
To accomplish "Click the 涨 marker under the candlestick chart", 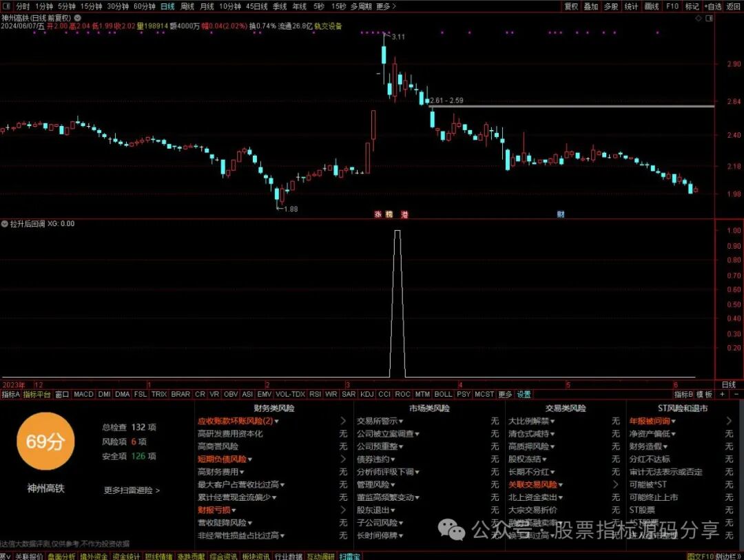I will (x=378, y=214).
